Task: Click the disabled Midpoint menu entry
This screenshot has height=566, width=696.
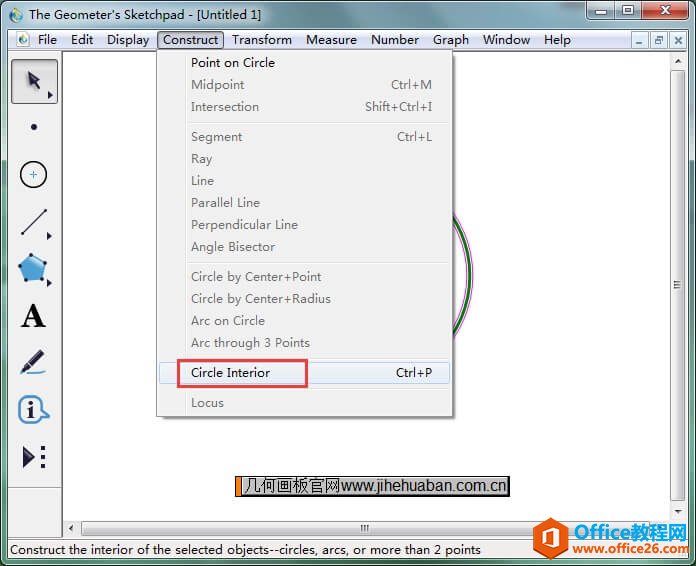Action: click(x=304, y=84)
